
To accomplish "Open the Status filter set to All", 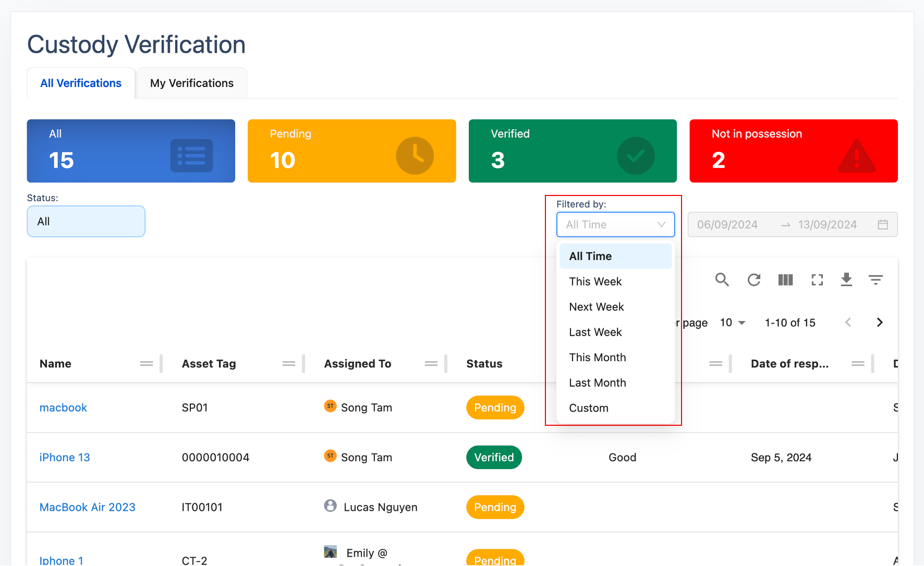I will pos(86,222).
